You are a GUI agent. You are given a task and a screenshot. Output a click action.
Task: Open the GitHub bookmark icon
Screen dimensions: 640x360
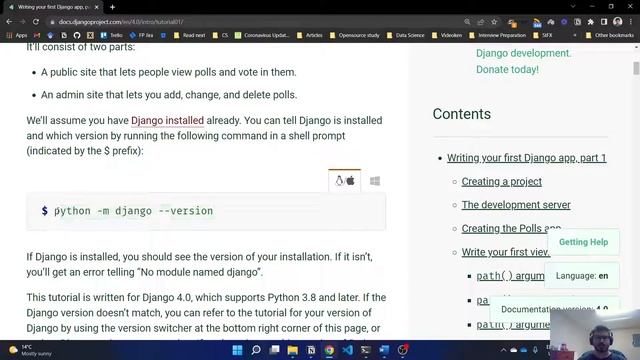(x=77, y=36)
